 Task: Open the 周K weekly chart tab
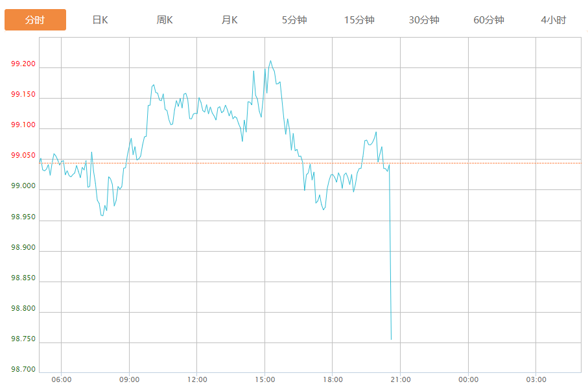(165, 20)
